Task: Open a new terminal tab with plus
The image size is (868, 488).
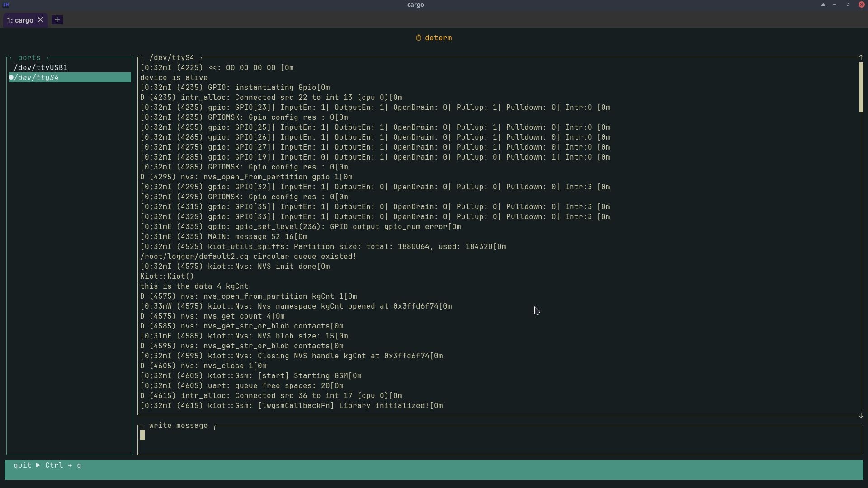Action: [x=57, y=20]
